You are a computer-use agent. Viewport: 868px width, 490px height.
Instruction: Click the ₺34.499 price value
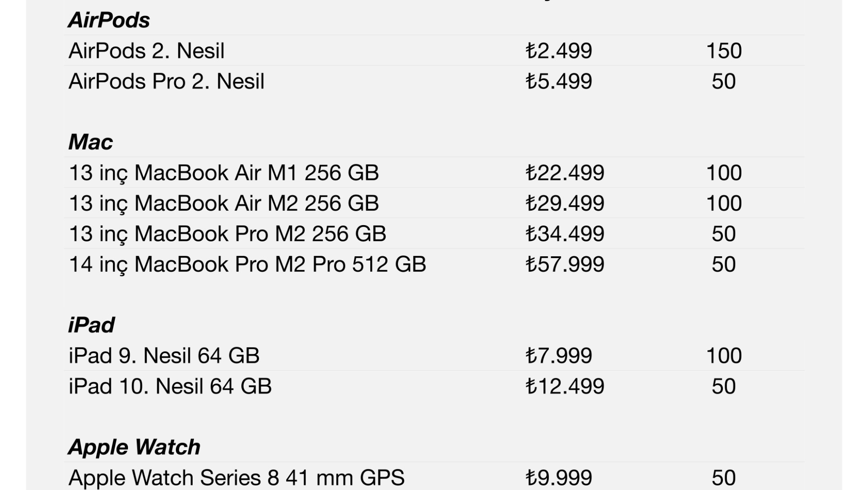pyautogui.click(x=565, y=234)
